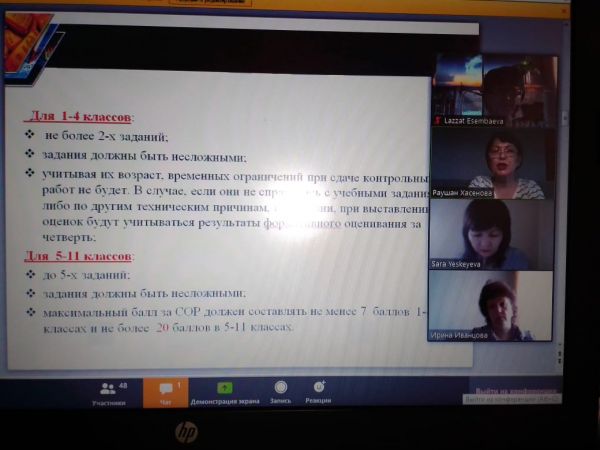Click the Sara Yeskeyeva name label
This screenshot has width=600, height=450.
click(457, 264)
